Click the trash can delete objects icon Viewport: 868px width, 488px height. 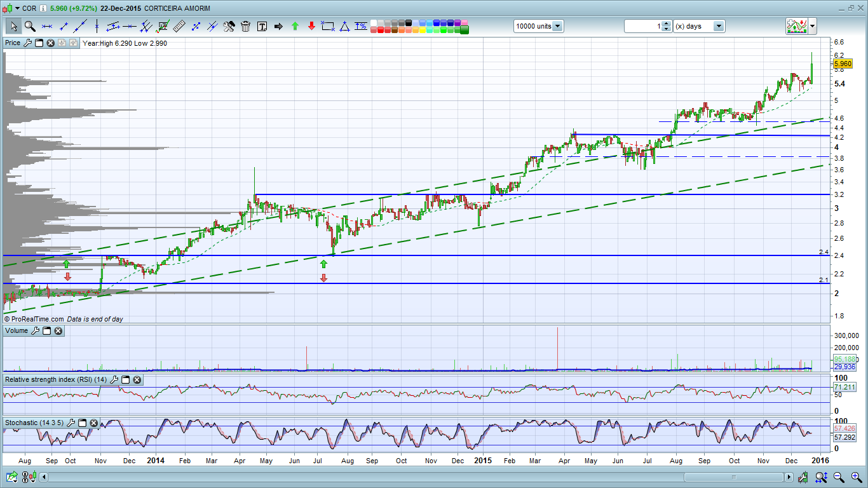(245, 26)
